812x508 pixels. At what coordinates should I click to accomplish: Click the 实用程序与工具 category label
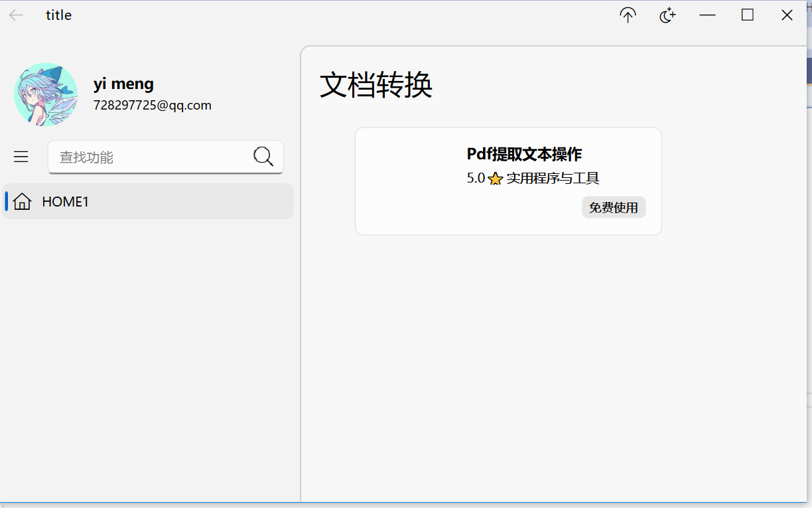click(x=553, y=178)
